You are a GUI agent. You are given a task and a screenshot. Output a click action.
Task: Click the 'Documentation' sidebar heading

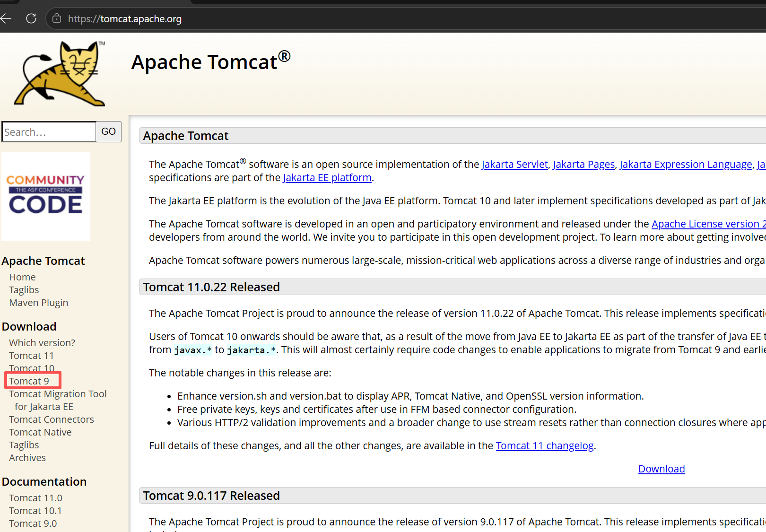click(44, 481)
